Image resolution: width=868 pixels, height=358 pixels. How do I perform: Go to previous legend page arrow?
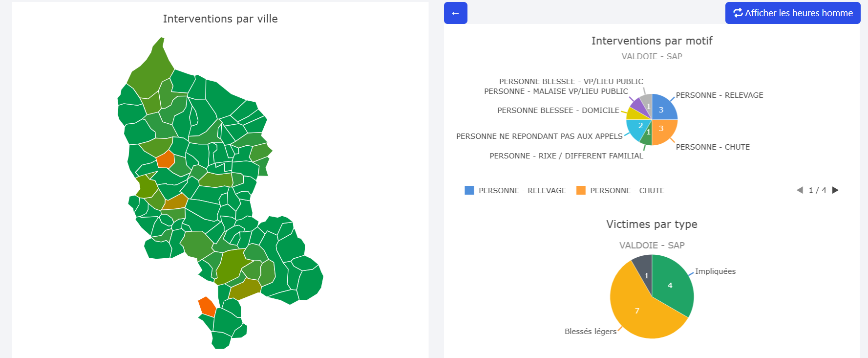pos(800,190)
